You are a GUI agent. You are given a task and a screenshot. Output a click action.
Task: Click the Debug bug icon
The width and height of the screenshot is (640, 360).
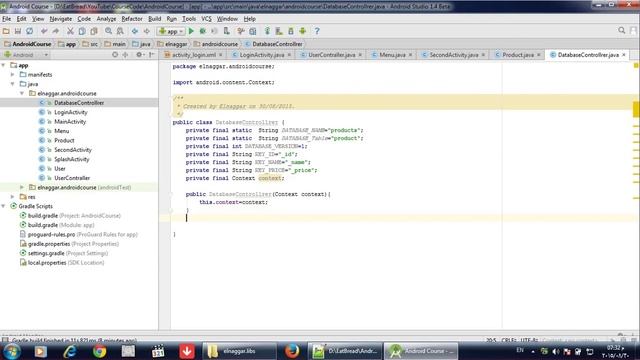[x=202, y=31]
